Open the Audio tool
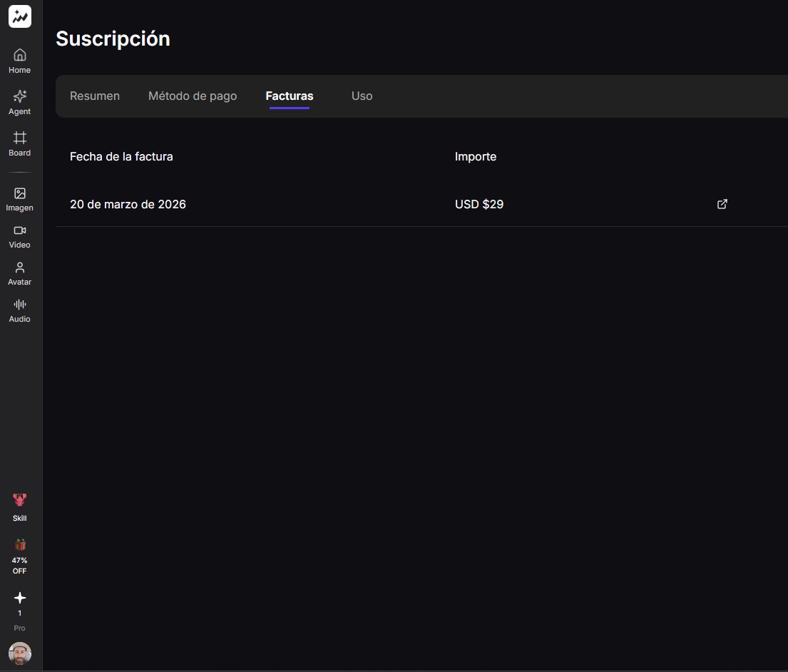The height and width of the screenshot is (672, 788). (19, 311)
